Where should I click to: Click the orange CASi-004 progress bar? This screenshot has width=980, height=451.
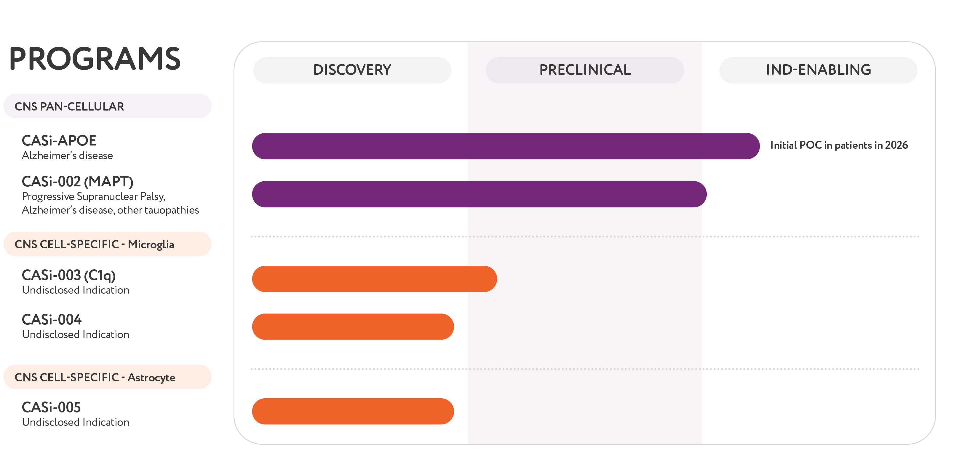coord(353,327)
